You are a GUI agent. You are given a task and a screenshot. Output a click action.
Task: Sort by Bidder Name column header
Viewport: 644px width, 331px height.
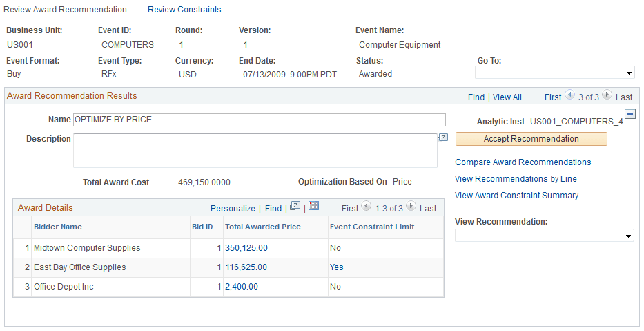(58, 227)
